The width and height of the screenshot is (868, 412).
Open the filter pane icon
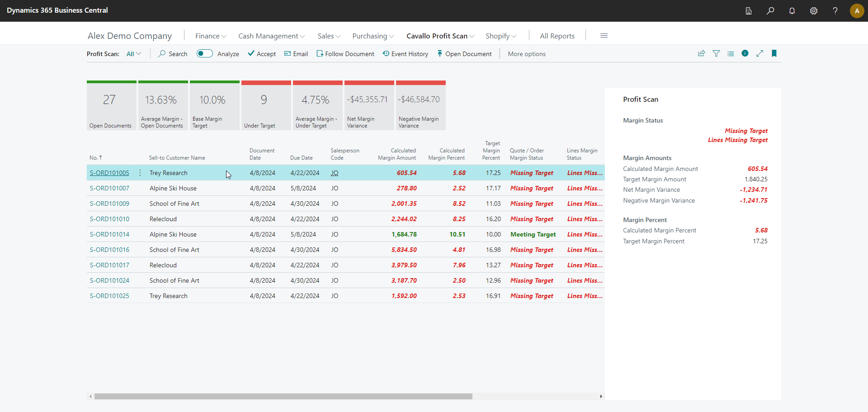(x=716, y=53)
